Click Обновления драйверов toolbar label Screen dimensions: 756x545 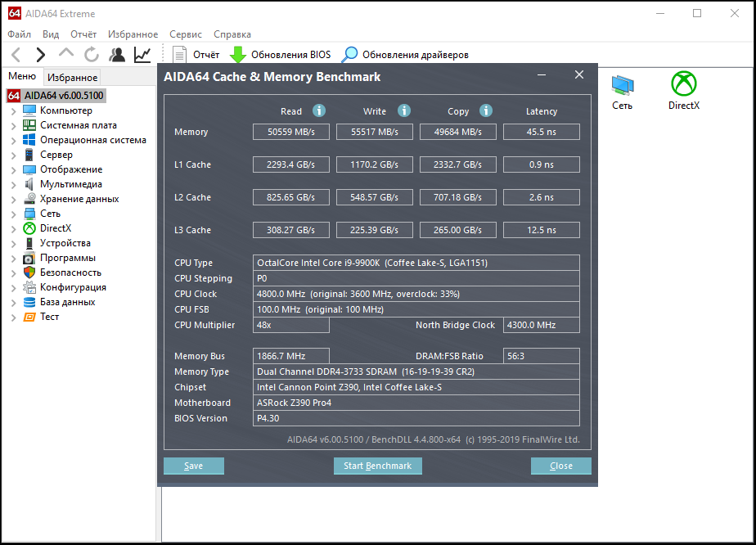point(416,55)
